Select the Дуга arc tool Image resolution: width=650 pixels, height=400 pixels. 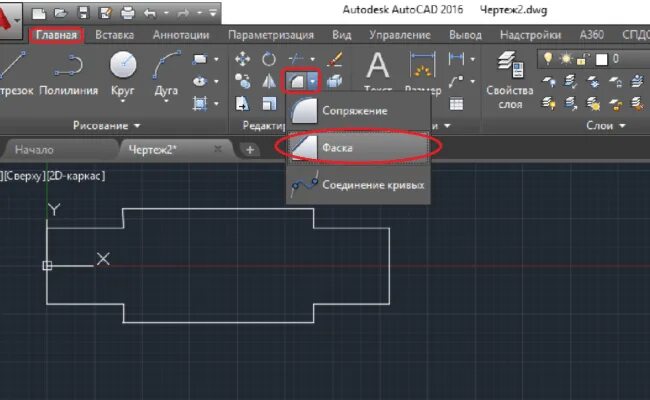[x=166, y=73]
